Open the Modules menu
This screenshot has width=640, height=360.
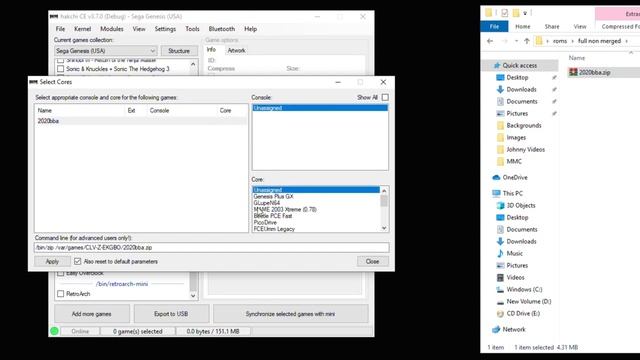(x=111, y=29)
